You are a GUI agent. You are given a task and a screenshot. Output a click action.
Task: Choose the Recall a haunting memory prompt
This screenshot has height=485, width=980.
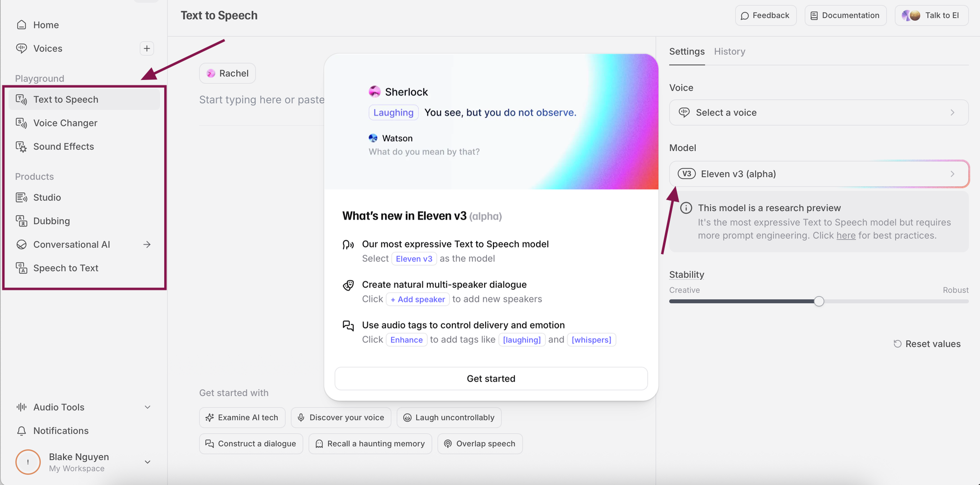(370, 444)
